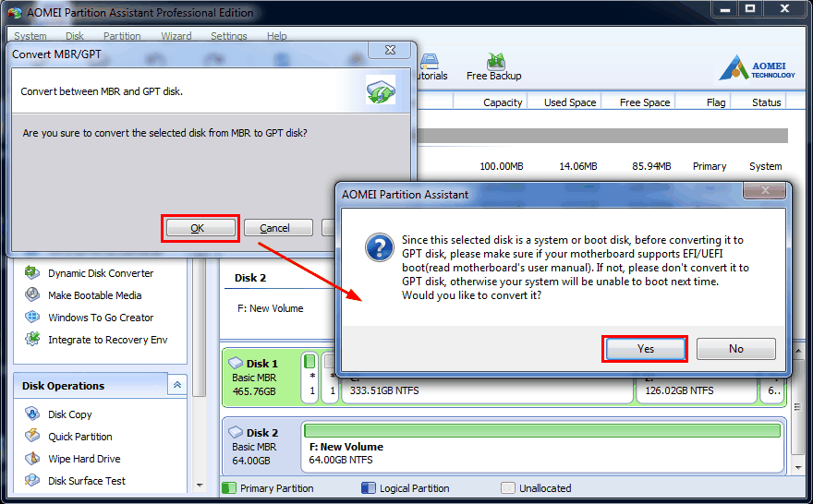The width and height of the screenshot is (813, 504).
Task: Click the Windows To Go Creator icon
Action: tap(32, 317)
